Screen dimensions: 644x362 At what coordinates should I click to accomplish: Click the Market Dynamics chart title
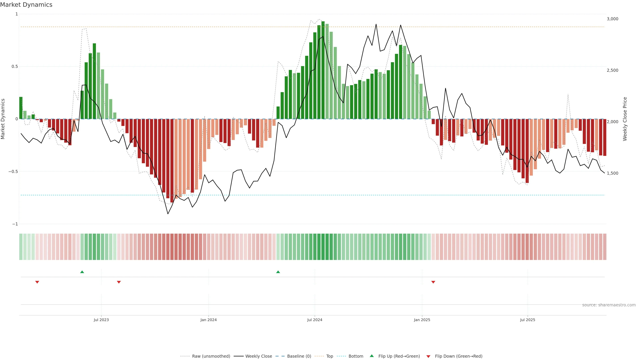click(26, 5)
